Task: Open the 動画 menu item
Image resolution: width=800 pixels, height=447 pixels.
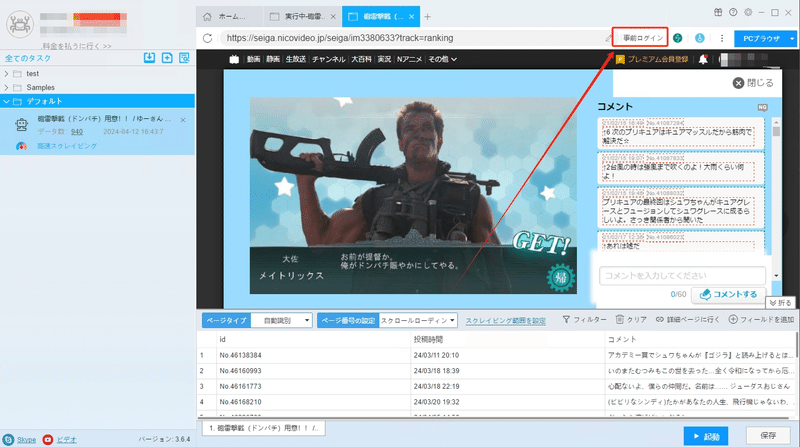Action: (x=254, y=59)
